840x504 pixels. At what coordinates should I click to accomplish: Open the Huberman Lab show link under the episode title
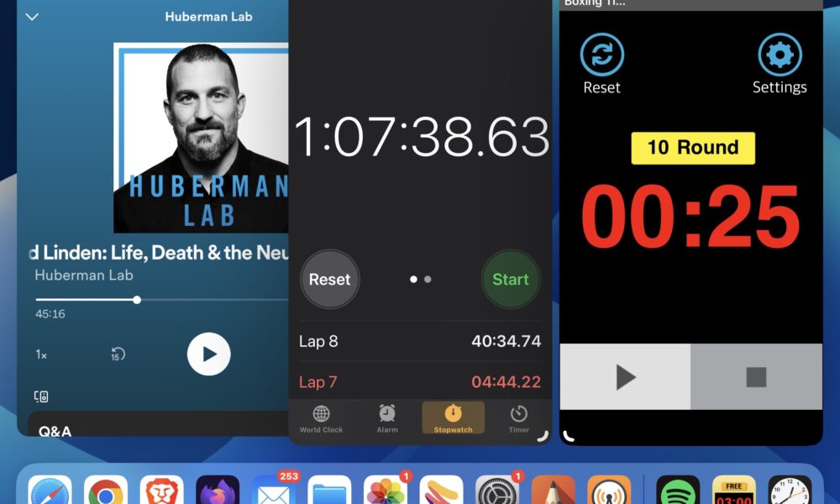point(83,276)
